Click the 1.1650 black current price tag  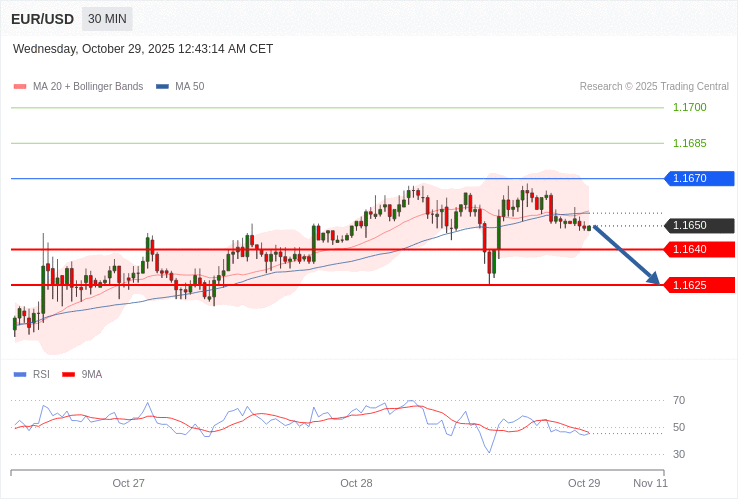pyautogui.click(x=699, y=225)
